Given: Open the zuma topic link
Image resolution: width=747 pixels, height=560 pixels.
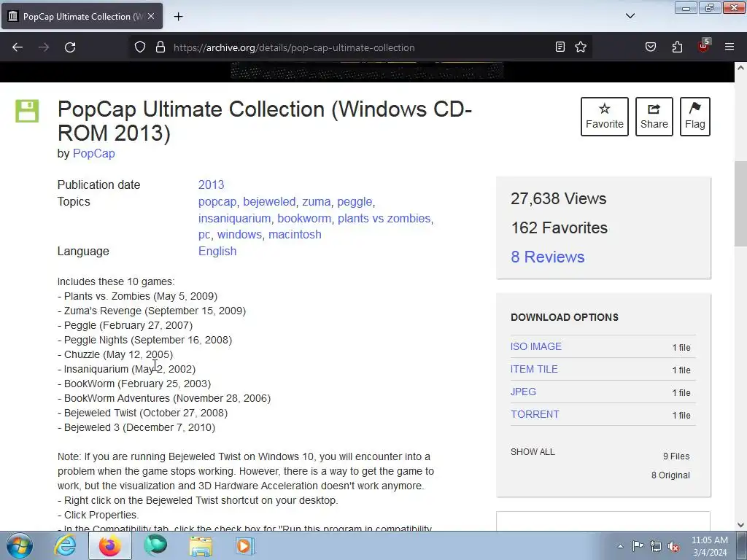Looking at the screenshot, I should [x=317, y=202].
